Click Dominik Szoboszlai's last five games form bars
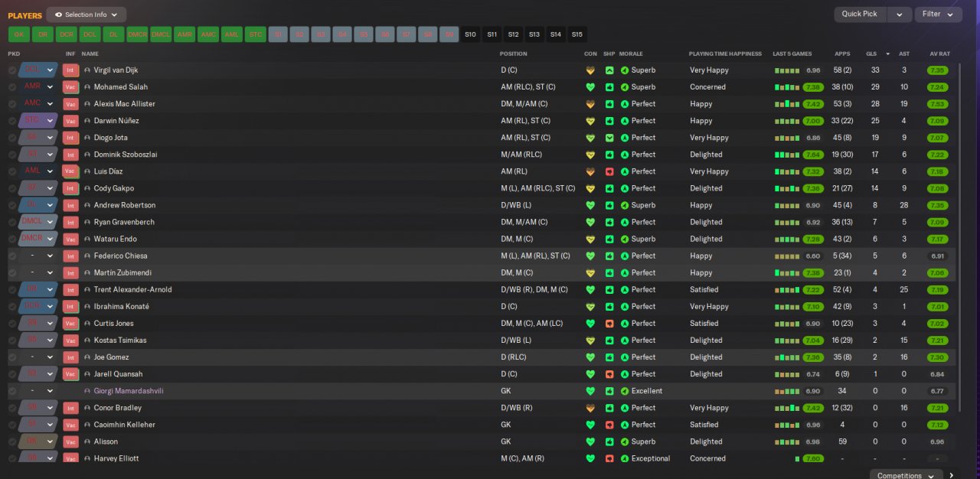 pyautogui.click(x=788, y=155)
